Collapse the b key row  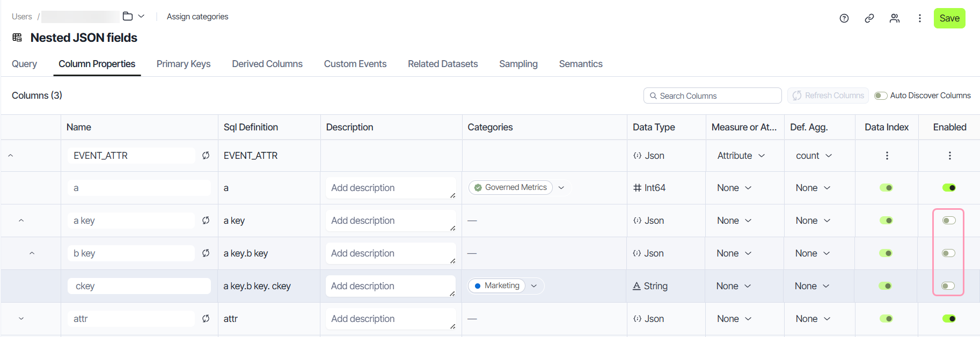[x=32, y=253]
